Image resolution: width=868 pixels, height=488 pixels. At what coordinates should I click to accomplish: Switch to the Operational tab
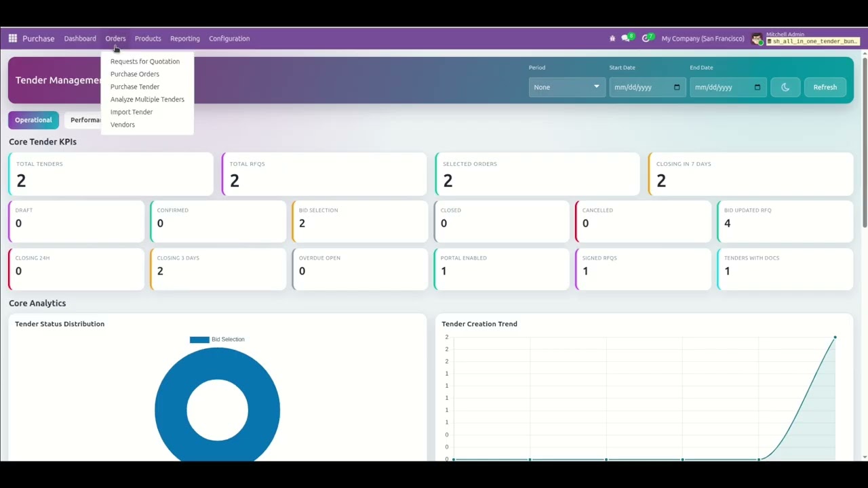coord(33,120)
